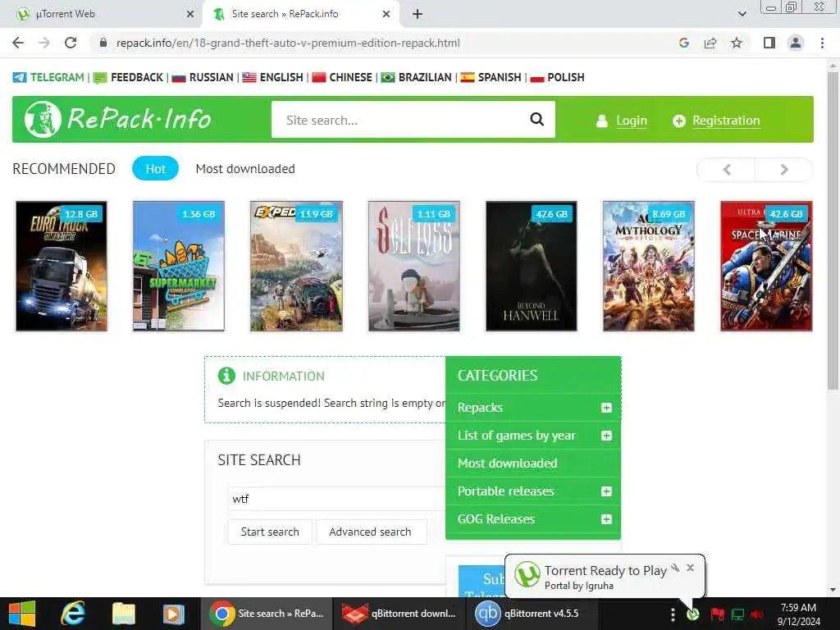Close the µTorrent Web tab
Screen dimensions: 840x630
(x=189, y=14)
